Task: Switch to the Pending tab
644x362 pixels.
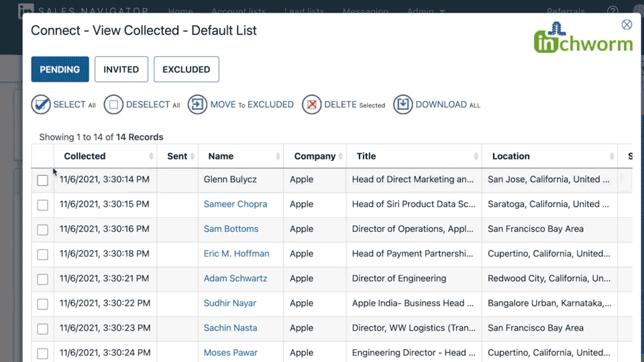Action: 60,69
